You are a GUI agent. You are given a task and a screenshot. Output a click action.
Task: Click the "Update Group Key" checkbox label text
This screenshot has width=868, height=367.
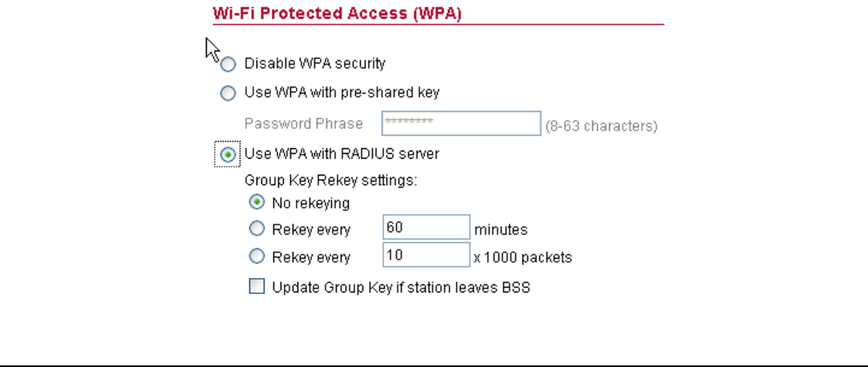coord(401,287)
